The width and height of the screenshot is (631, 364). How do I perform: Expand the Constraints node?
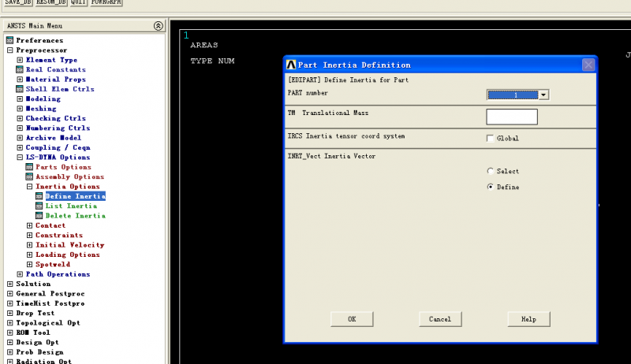(x=29, y=236)
